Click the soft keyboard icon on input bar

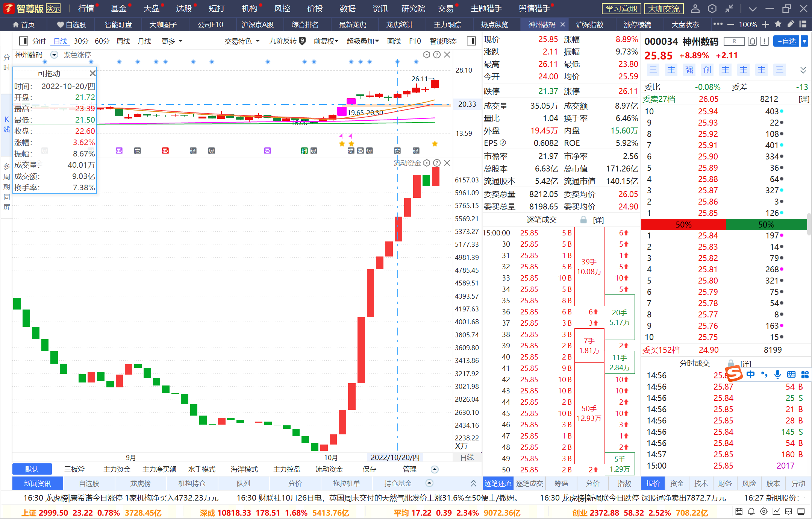(791, 374)
